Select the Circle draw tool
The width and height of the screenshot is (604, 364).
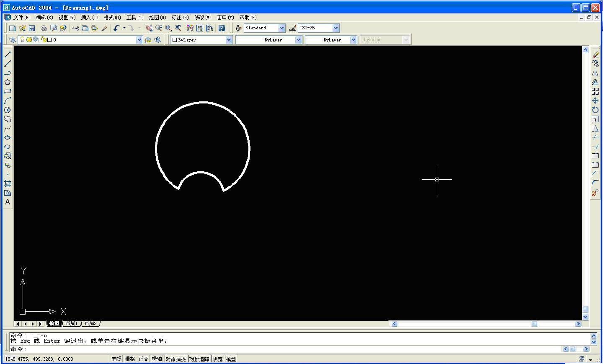(x=8, y=110)
